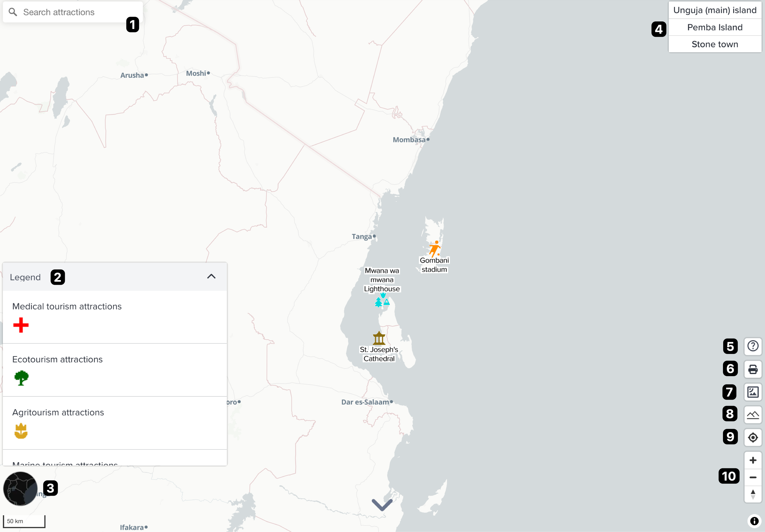Select a cyan tree ecotourism marker
This screenshot has width=765, height=532.
click(x=378, y=303)
